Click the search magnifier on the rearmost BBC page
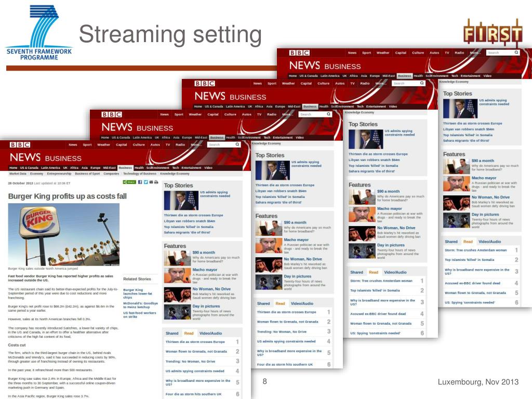Screen dimensions: 532x399 tap(516, 52)
